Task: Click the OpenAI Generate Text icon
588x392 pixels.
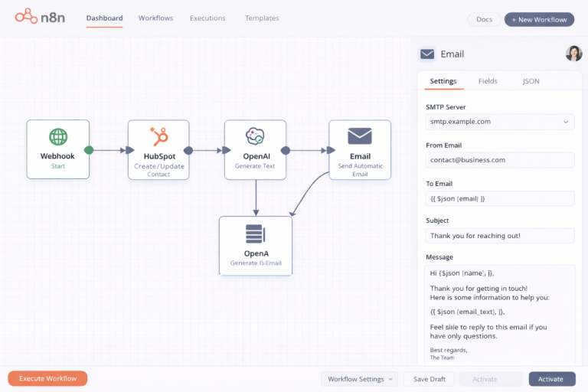Action: pyautogui.click(x=255, y=137)
